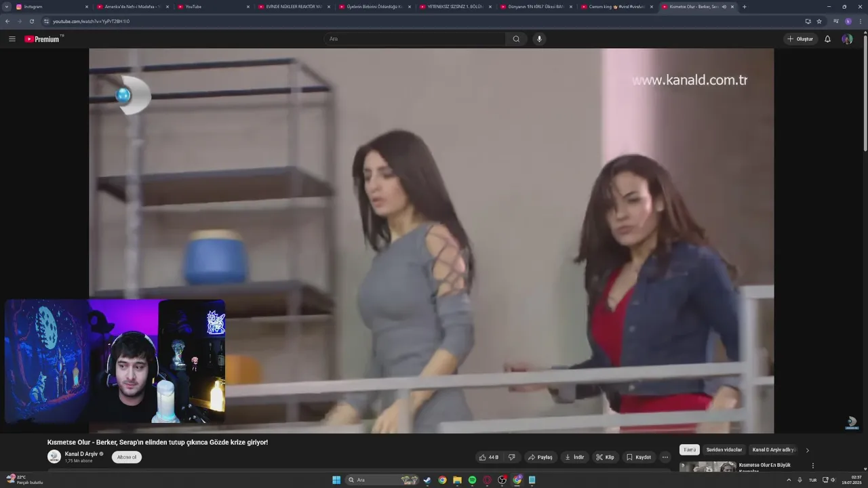Show hidden system tray icons

click(789, 480)
